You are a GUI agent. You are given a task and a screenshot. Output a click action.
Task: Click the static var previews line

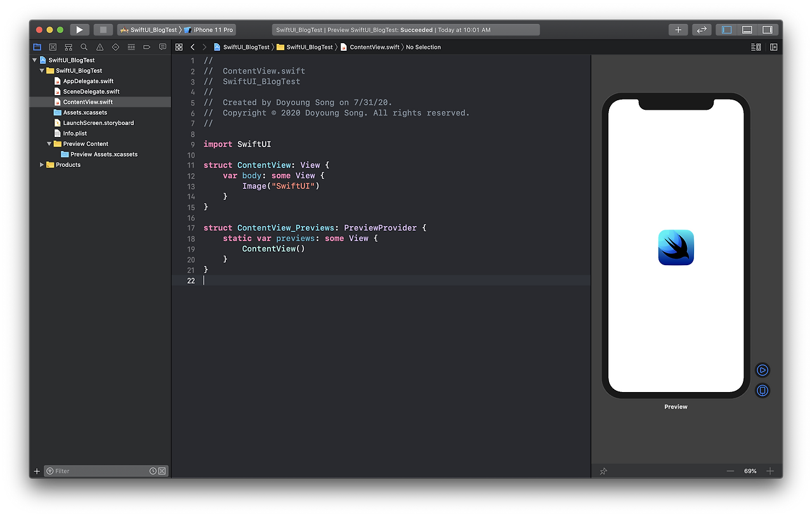(300, 239)
